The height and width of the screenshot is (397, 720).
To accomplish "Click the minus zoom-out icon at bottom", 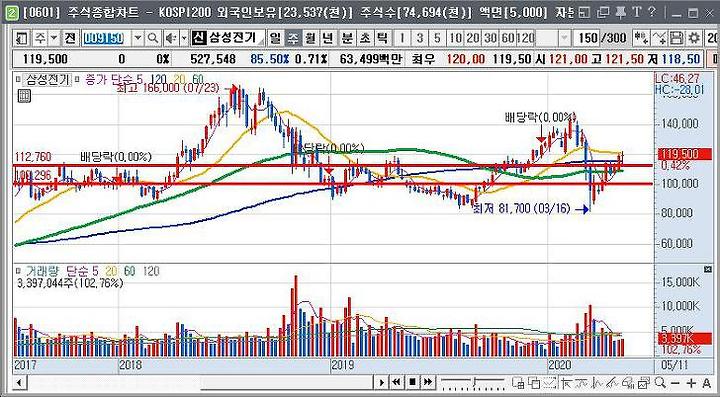I will pyautogui.click(x=675, y=382).
